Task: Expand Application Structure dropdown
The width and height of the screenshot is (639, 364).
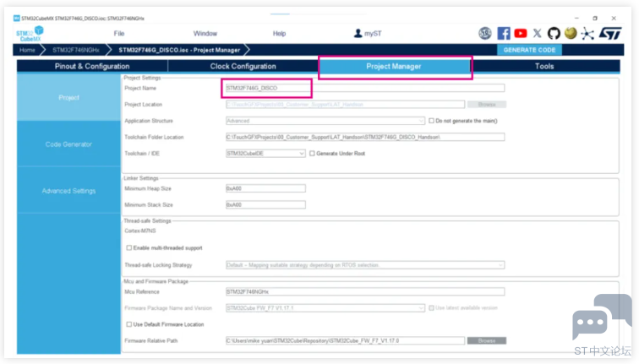Action: click(x=325, y=121)
